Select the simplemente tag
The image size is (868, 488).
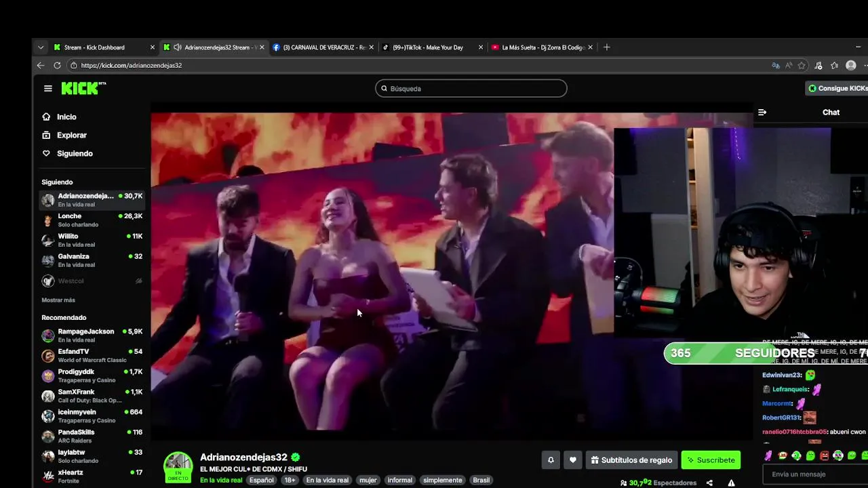[x=442, y=481]
